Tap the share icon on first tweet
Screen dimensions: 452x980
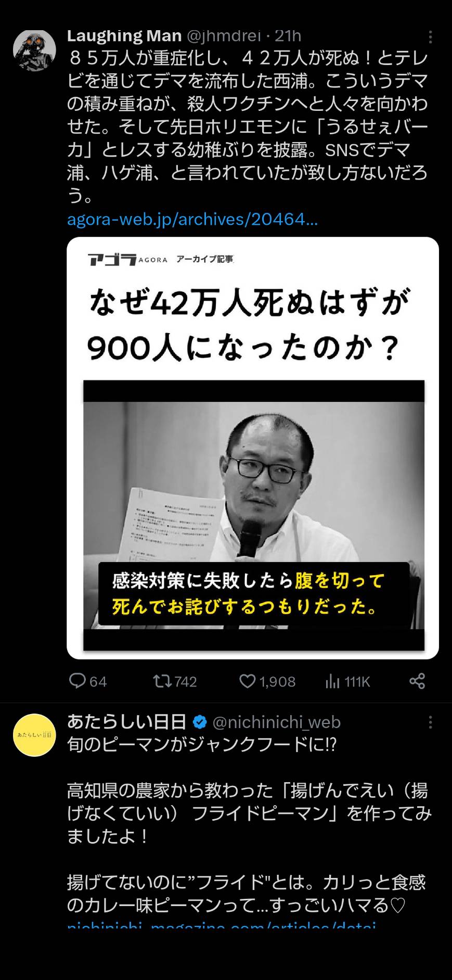click(417, 681)
